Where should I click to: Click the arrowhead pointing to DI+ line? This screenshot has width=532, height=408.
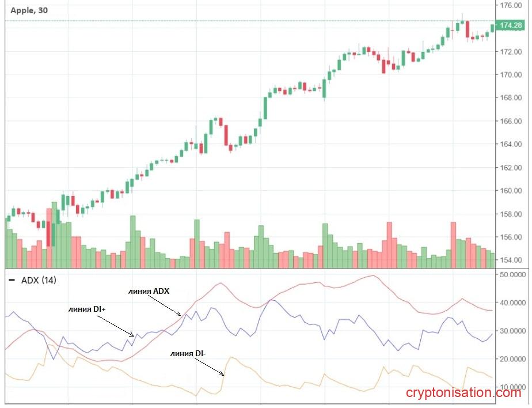132,335
